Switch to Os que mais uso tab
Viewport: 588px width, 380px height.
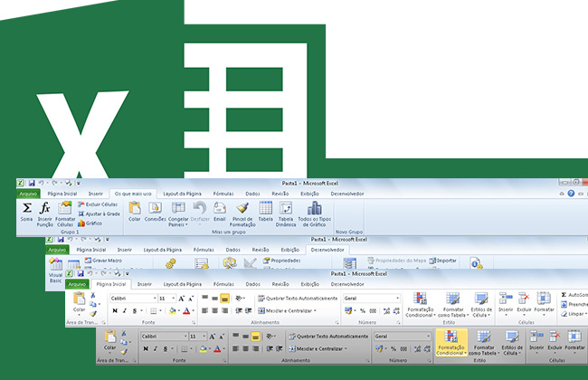[x=133, y=194]
